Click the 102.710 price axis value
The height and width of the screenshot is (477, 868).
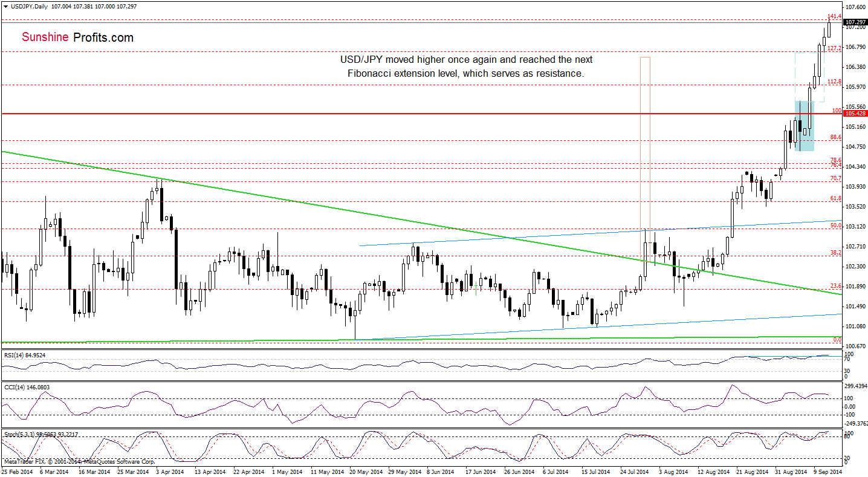[856, 246]
